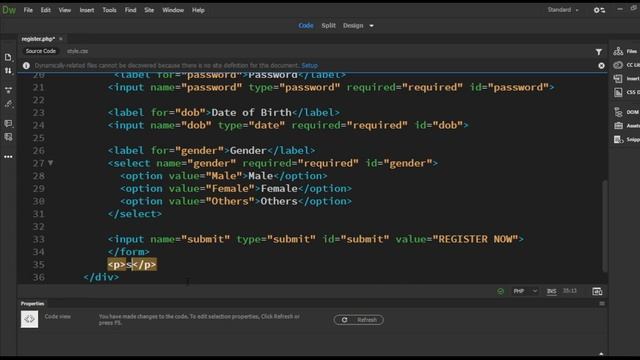The width and height of the screenshot is (640, 360).
Task: Switch to Split view
Action: pos(328,26)
